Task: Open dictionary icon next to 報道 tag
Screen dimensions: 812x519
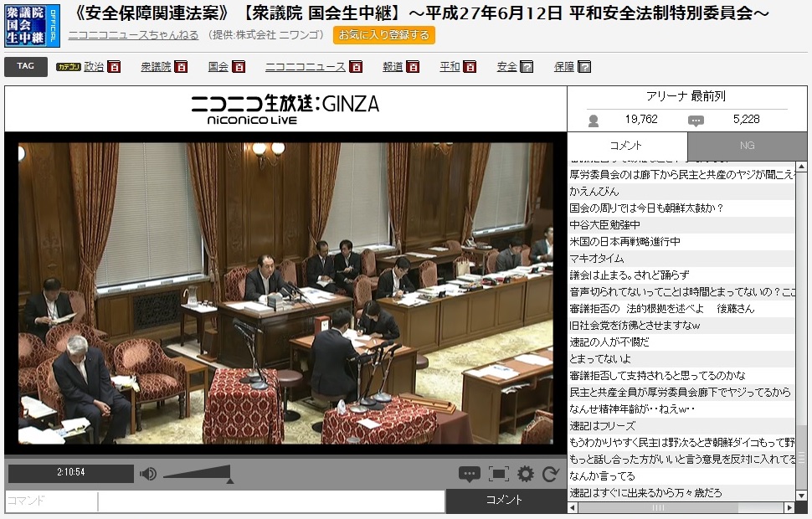Action: [x=413, y=67]
